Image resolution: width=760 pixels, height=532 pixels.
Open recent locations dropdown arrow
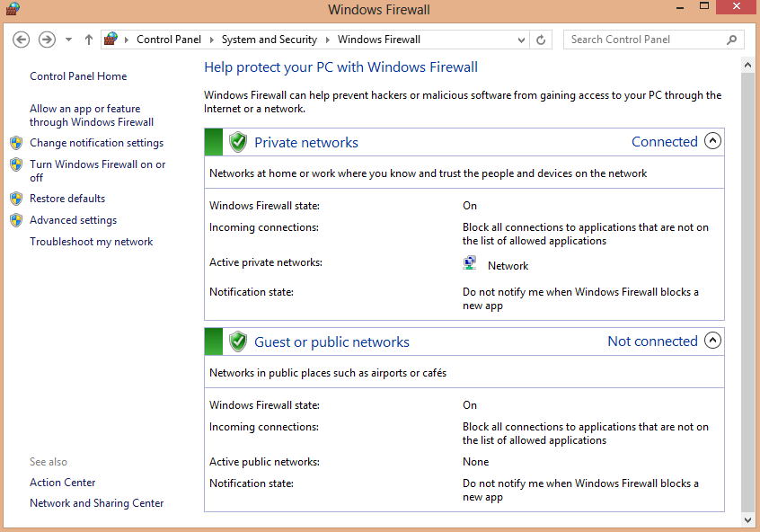click(69, 40)
